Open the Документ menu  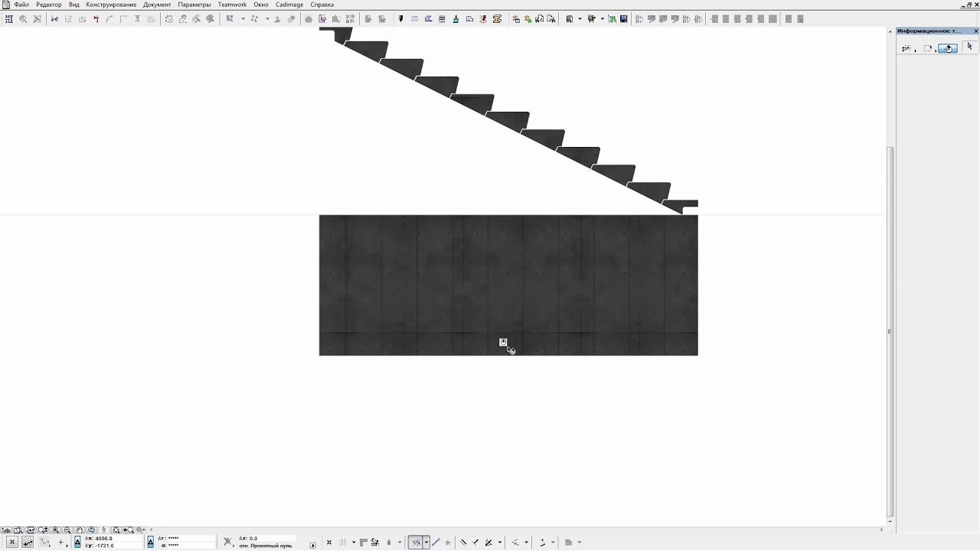click(x=157, y=5)
